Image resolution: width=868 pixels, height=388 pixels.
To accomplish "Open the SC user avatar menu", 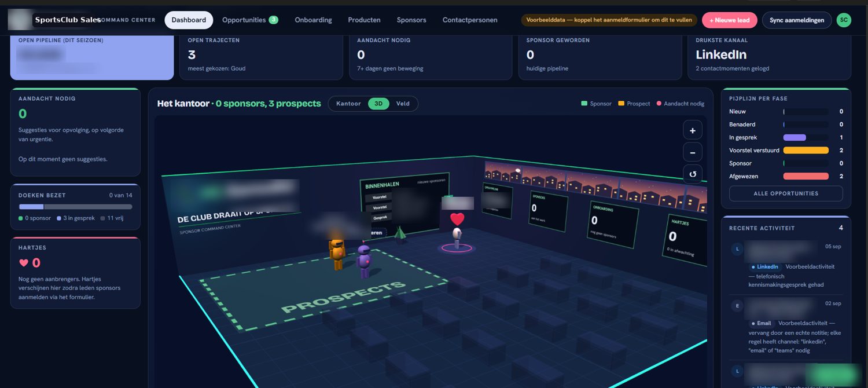I will tap(844, 20).
